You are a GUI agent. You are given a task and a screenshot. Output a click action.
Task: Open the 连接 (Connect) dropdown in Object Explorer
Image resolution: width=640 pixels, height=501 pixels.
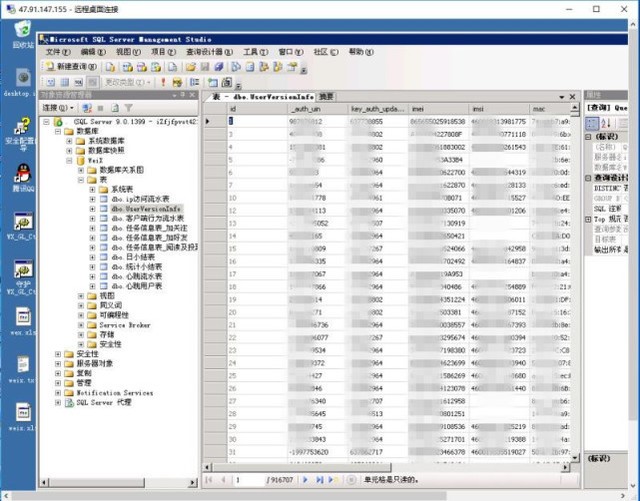pos(52,107)
